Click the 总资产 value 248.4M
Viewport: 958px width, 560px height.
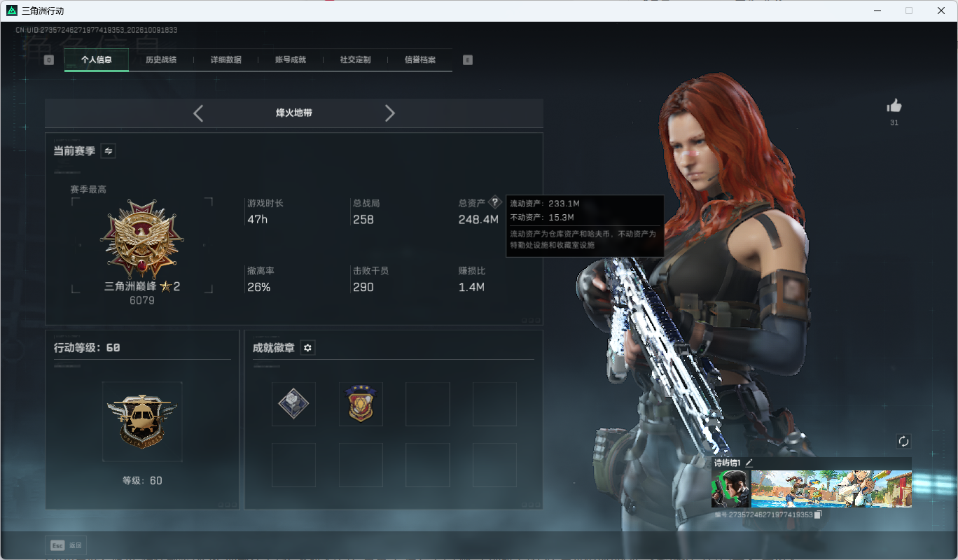pos(478,220)
